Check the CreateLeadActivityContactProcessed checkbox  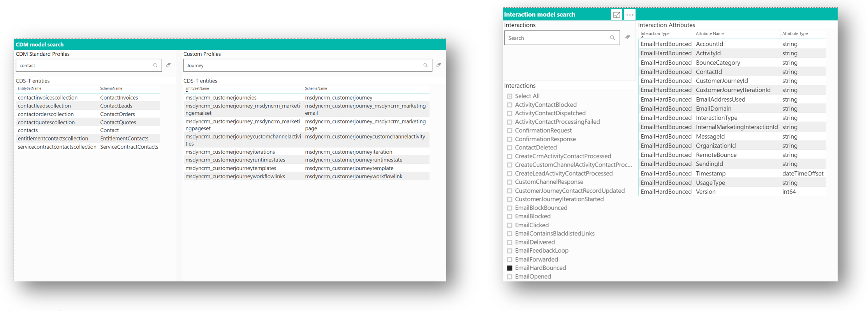[510, 174]
